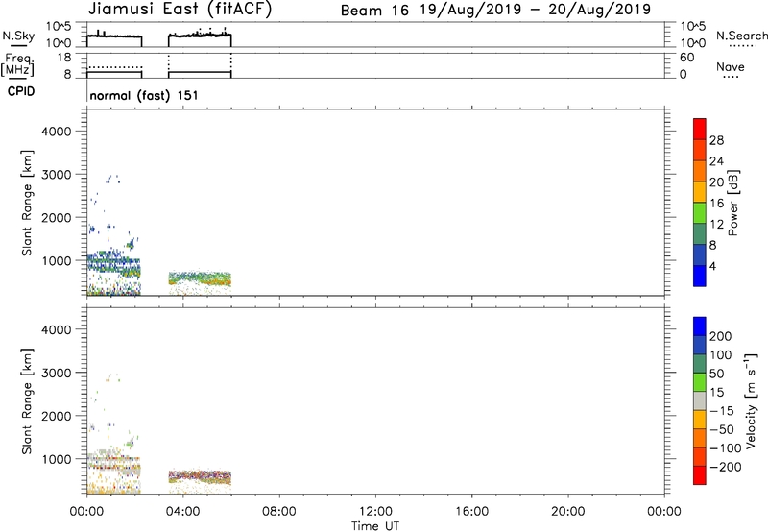This screenshot has height=532, width=768.
Task: Click the red top segment of power colorbar
Action: 700,129
